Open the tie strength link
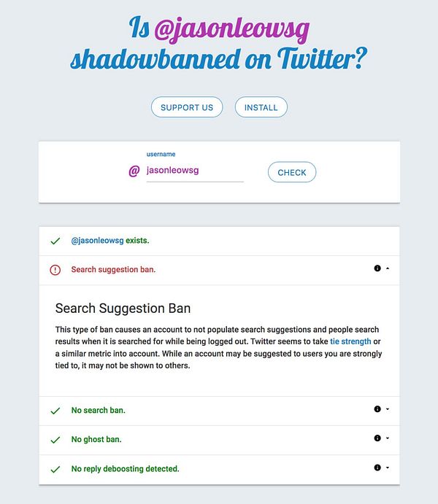The height and width of the screenshot is (504, 438). (350, 341)
